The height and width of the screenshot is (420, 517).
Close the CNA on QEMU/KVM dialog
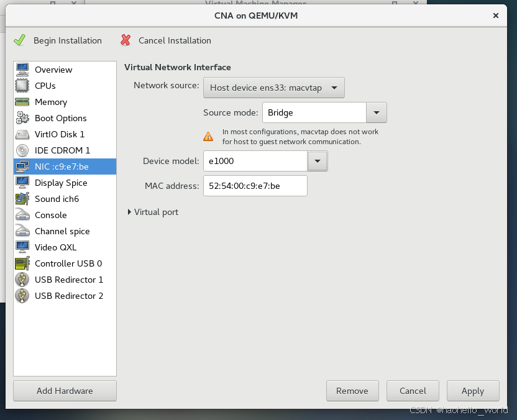click(496, 16)
